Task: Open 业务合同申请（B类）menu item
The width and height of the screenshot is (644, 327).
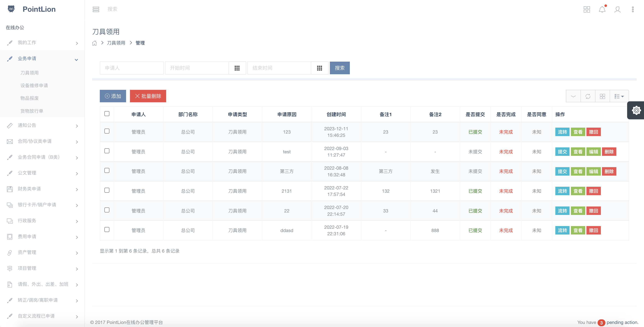Action: [42, 157]
